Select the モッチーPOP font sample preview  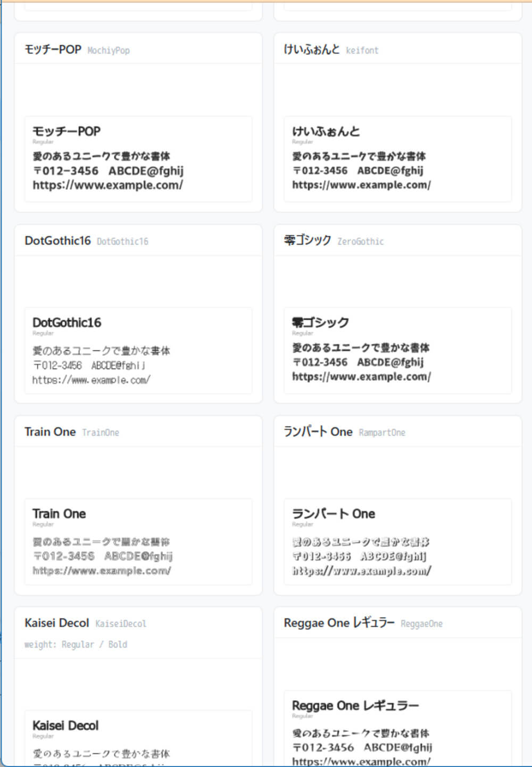click(x=138, y=159)
